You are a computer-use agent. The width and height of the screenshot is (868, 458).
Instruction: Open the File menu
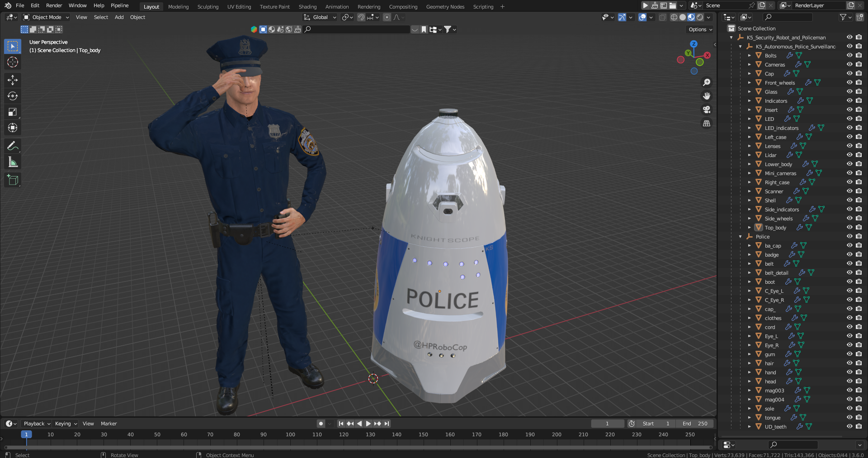(x=20, y=5)
